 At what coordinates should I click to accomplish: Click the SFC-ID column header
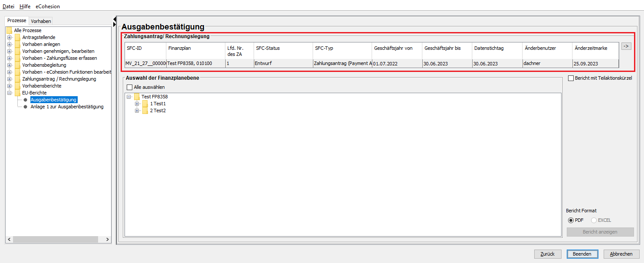point(145,51)
